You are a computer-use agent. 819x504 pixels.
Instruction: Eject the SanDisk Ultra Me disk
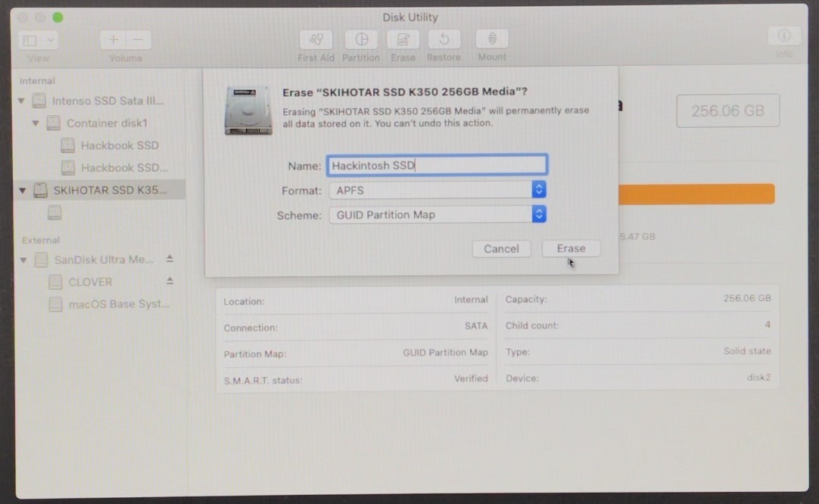170,259
